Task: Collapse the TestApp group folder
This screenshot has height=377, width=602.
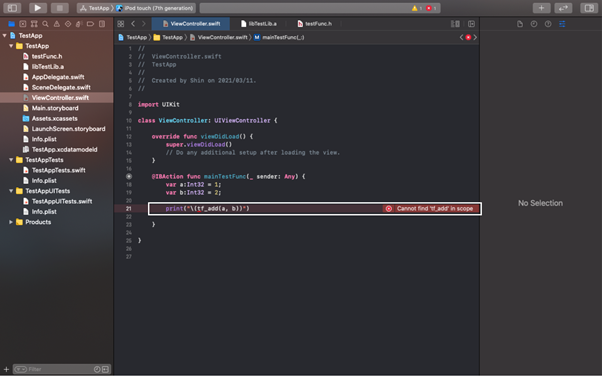Action: pos(11,46)
